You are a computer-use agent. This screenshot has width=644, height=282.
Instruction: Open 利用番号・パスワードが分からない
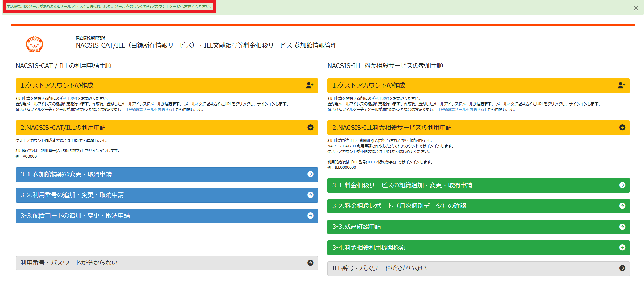[167, 263]
